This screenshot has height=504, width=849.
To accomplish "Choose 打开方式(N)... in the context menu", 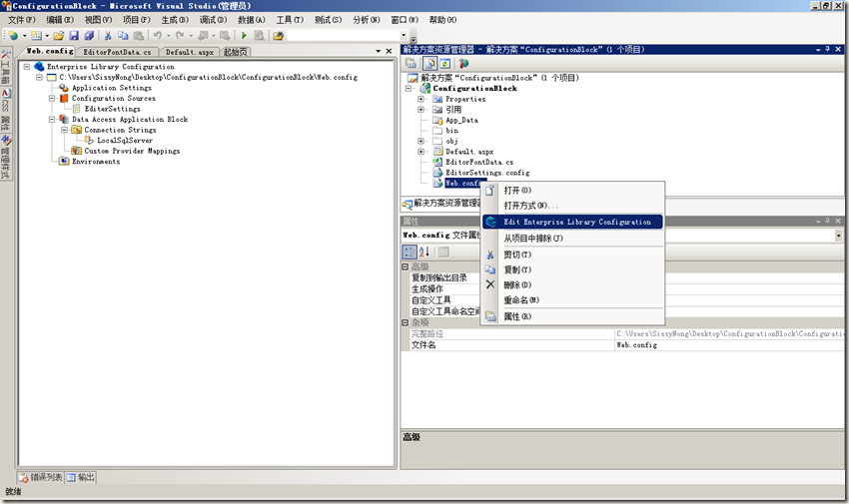I will point(572,206).
